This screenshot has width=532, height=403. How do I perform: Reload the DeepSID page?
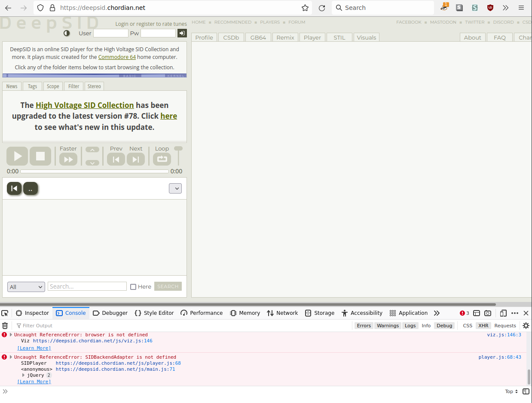(x=322, y=8)
